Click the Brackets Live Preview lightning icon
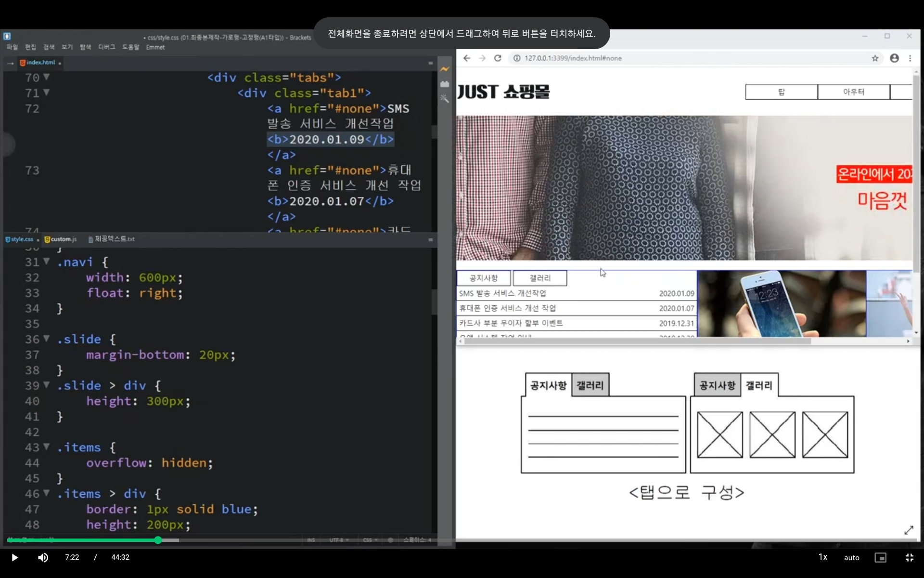924x578 pixels. point(445,69)
